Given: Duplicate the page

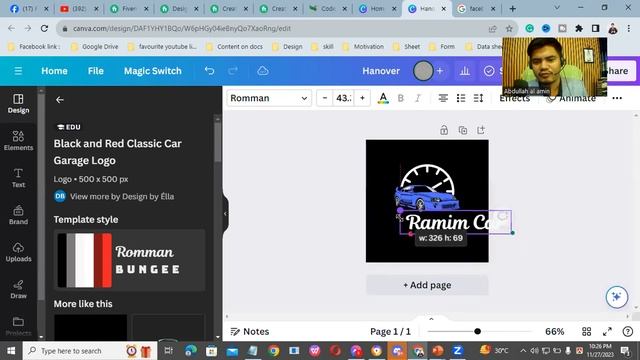Looking at the screenshot, I should point(462,130).
